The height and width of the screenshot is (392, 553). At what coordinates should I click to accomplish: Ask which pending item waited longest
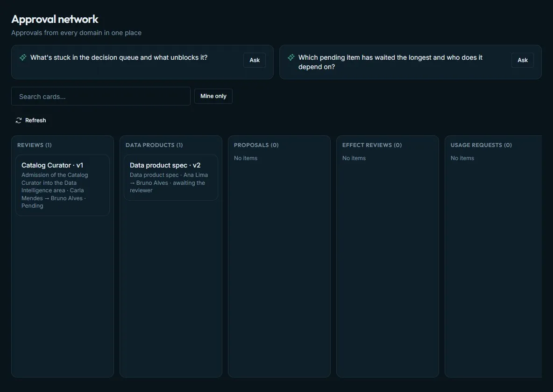(522, 60)
